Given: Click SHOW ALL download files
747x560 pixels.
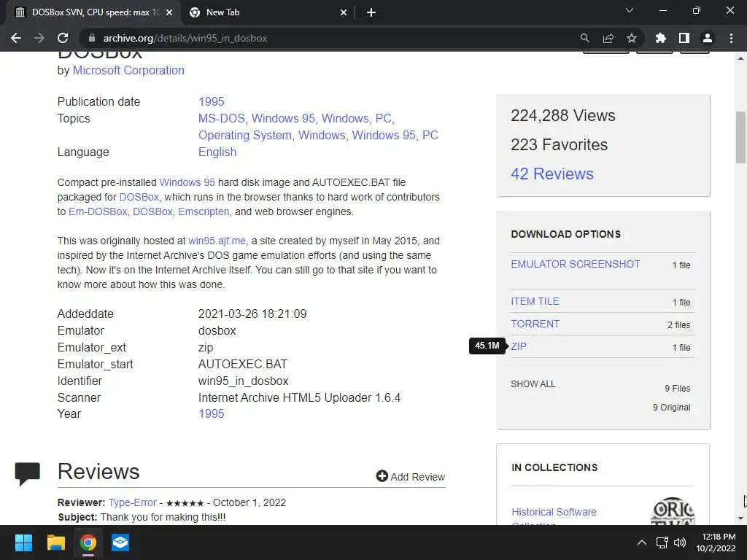Looking at the screenshot, I should pos(533,384).
